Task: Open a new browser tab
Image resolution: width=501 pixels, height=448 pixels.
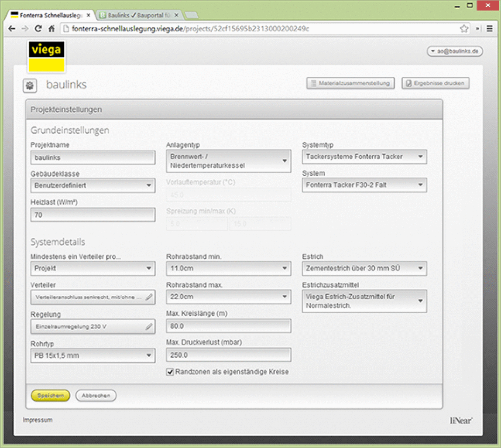Action: point(192,15)
